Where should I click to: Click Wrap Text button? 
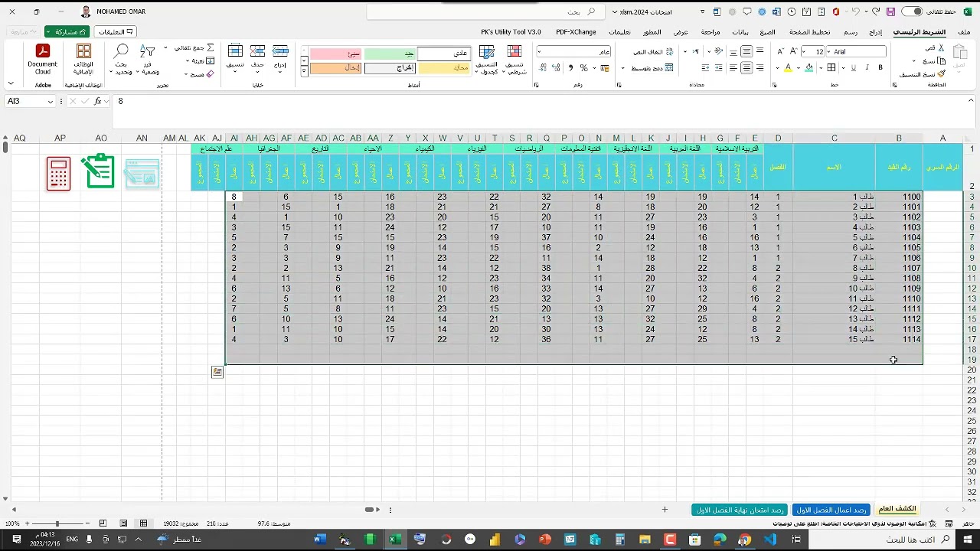(653, 51)
